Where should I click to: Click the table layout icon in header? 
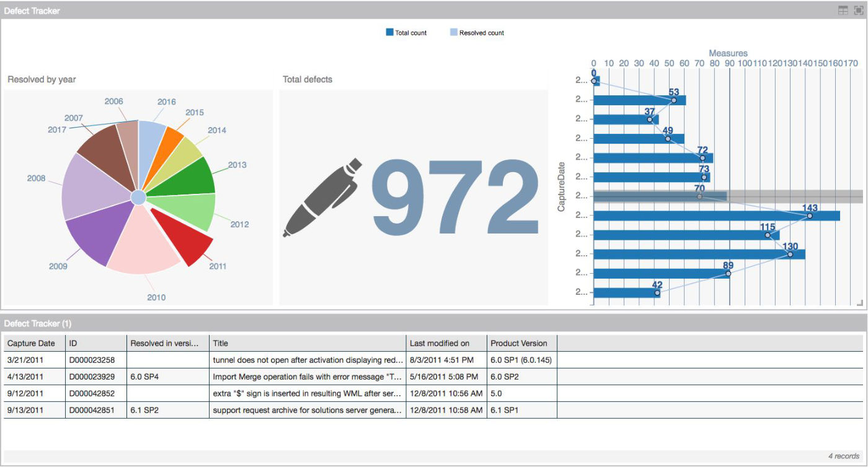click(x=843, y=10)
